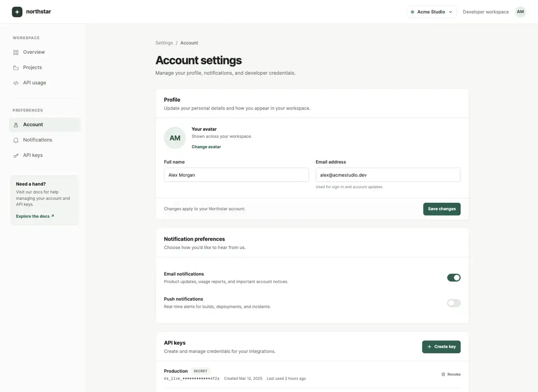The height and width of the screenshot is (392, 538).
Task: Click the API keys key icon
Action: [16, 155]
